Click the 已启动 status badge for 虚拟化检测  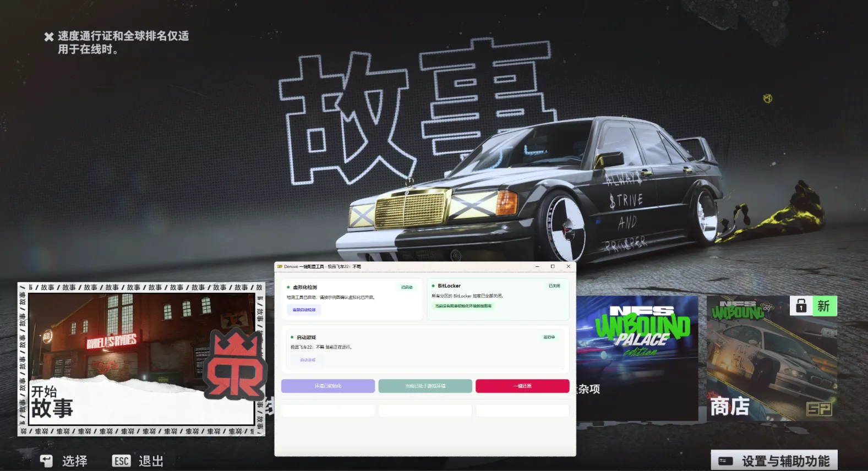[x=407, y=287]
